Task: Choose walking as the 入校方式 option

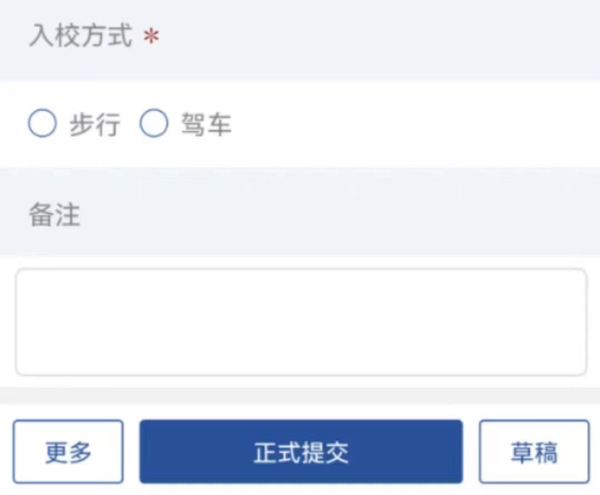Action: (42, 125)
